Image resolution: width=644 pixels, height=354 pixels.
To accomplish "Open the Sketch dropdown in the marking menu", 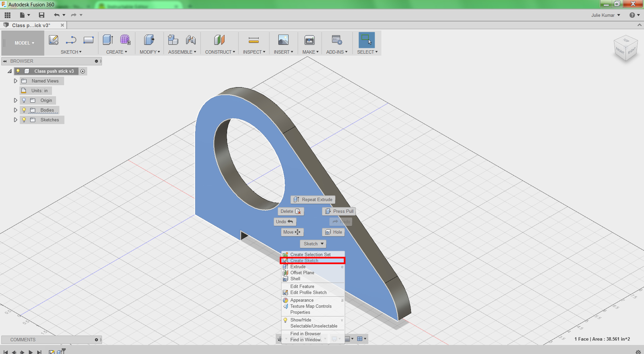I will tap(313, 244).
